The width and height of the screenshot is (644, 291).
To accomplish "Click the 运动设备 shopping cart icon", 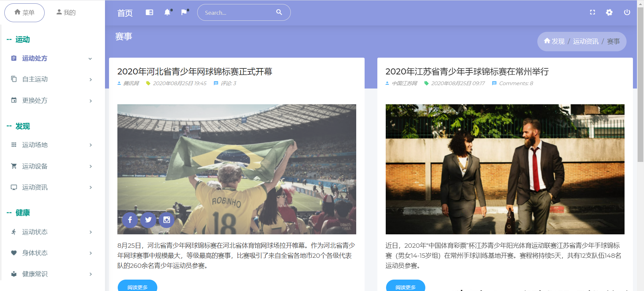I will click(14, 166).
